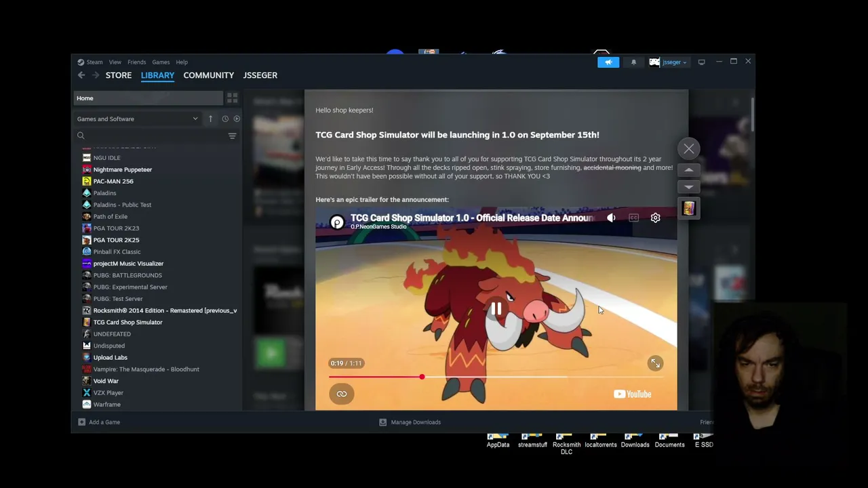Open YouTube video settings gear
The height and width of the screenshot is (488, 868).
[x=655, y=218]
